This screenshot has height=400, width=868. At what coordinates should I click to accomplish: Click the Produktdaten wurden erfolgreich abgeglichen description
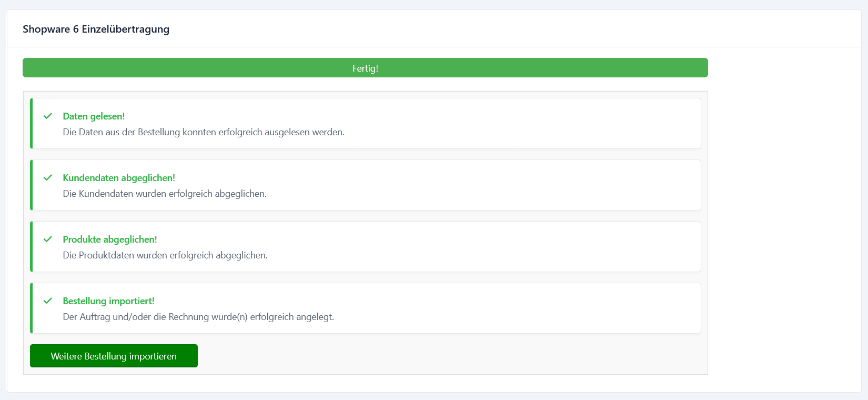tap(165, 255)
